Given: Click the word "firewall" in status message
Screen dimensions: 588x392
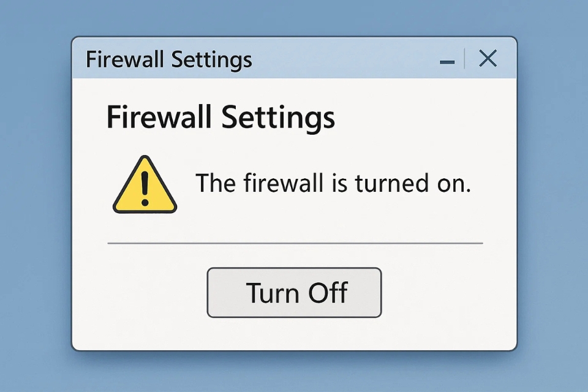Looking at the screenshot, I should point(283,183).
